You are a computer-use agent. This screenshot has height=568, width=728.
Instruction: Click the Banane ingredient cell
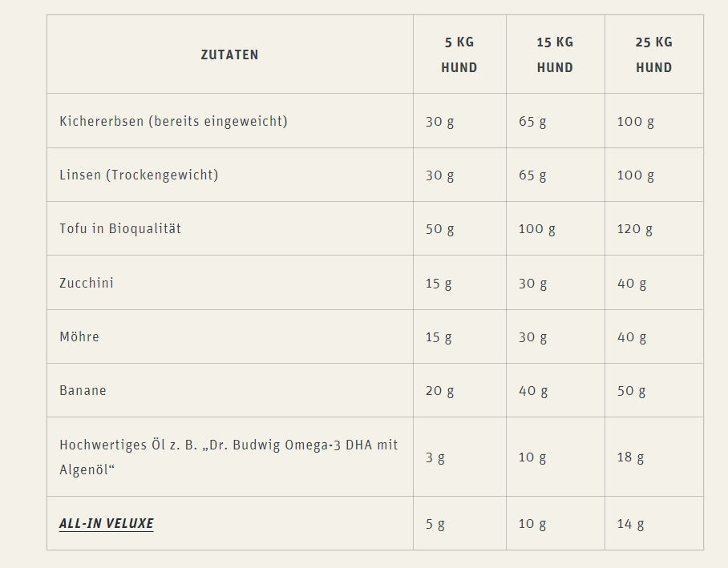[x=230, y=390]
